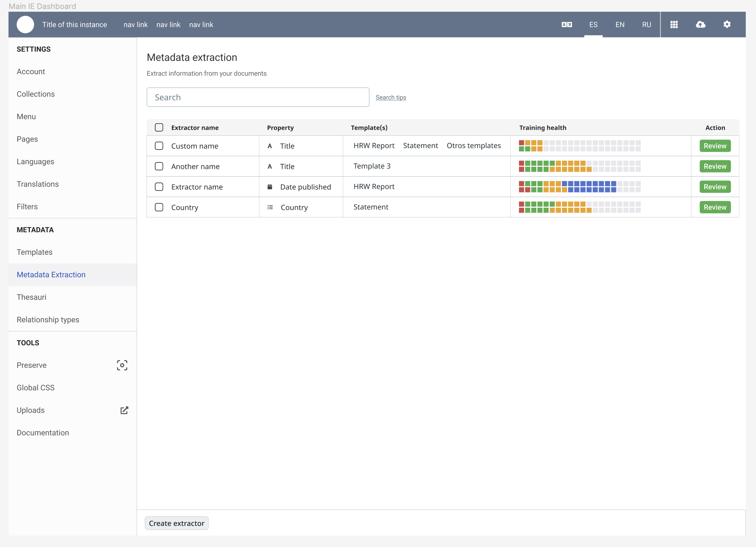Switch language to EN

coord(619,25)
